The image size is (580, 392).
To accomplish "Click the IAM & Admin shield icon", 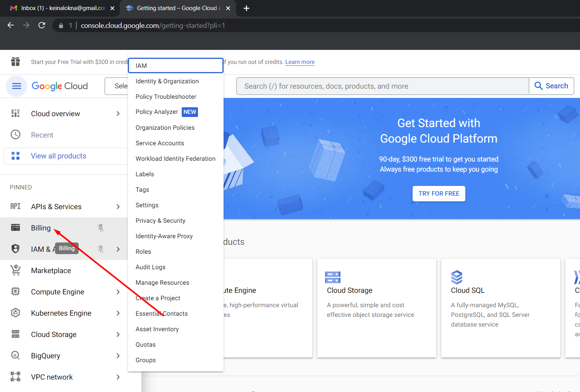I will (15, 249).
